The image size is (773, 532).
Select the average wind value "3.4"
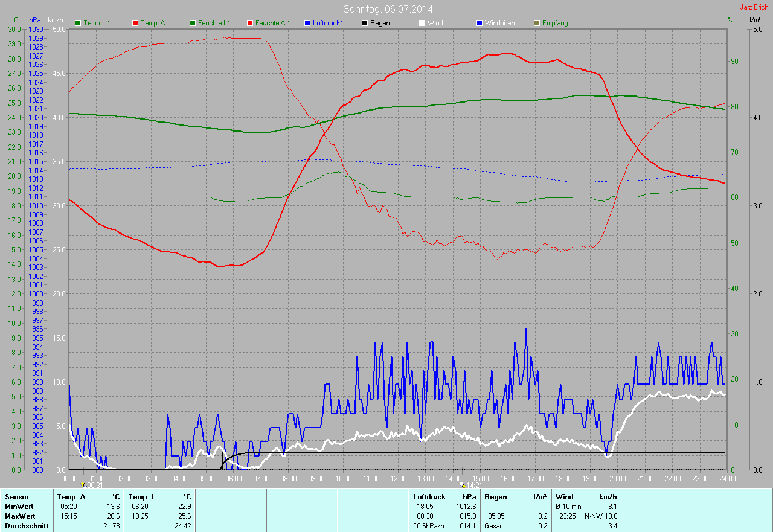tap(612, 526)
